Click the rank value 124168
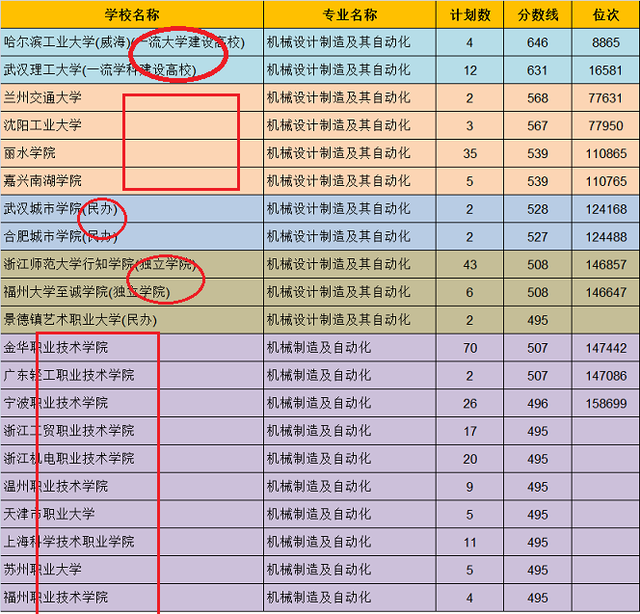Viewport: 640px width, 614px height. (x=606, y=209)
